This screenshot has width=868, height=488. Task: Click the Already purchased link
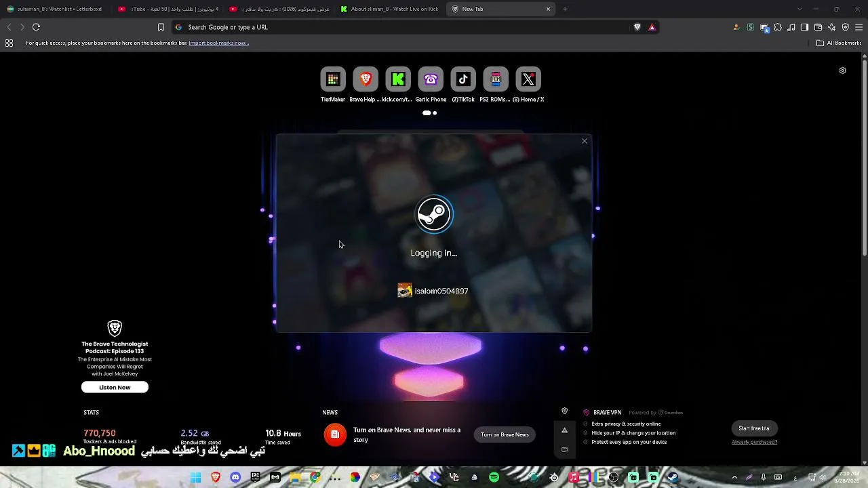(x=754, y=442)
